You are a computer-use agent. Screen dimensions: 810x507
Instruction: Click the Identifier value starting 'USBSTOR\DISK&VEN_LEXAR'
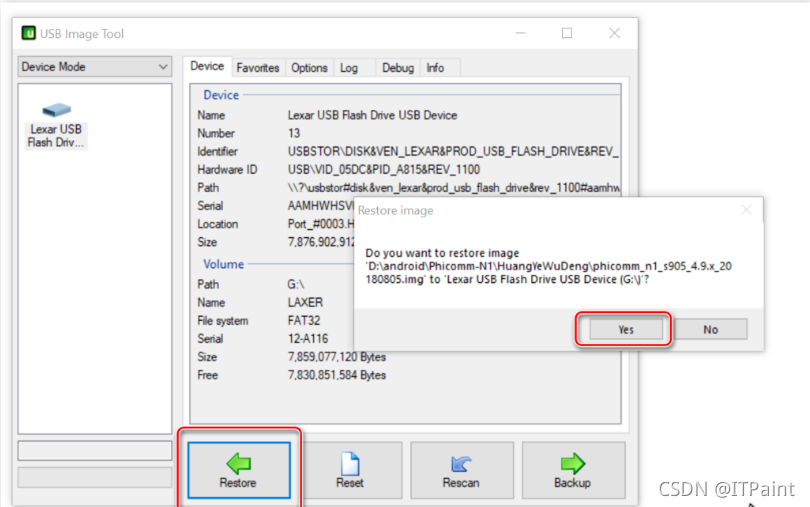coord(453,151)
